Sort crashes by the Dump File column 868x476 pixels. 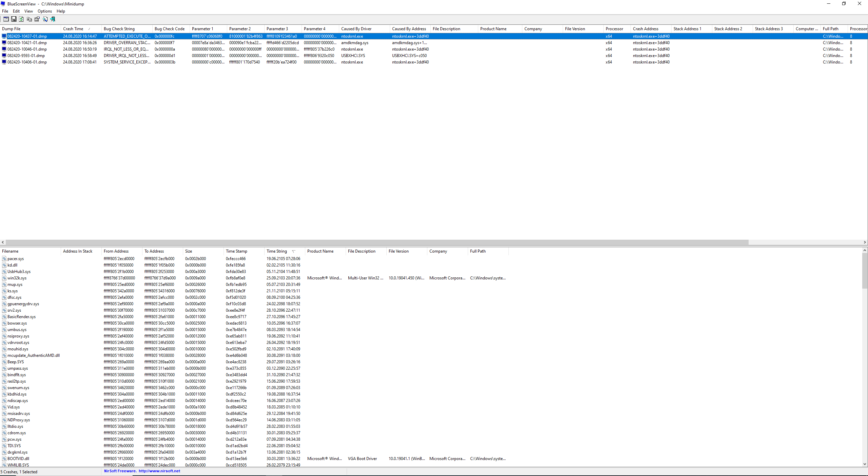coord(31,29)
